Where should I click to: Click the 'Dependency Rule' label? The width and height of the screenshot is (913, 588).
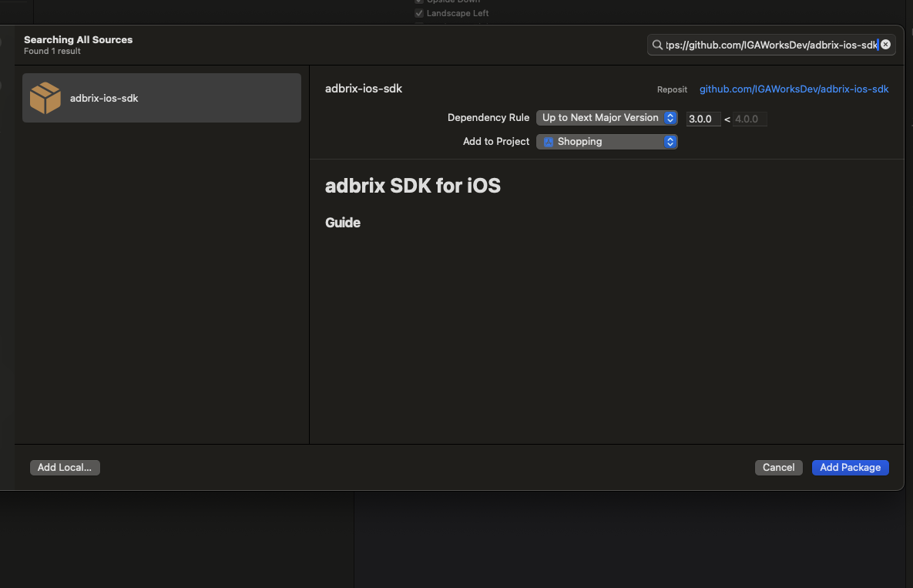tap(488, 118)
